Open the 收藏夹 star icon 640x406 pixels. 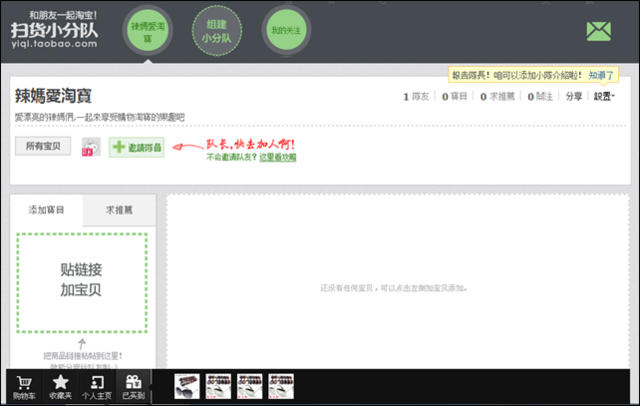pyautogui.click(x=60, y=387)
